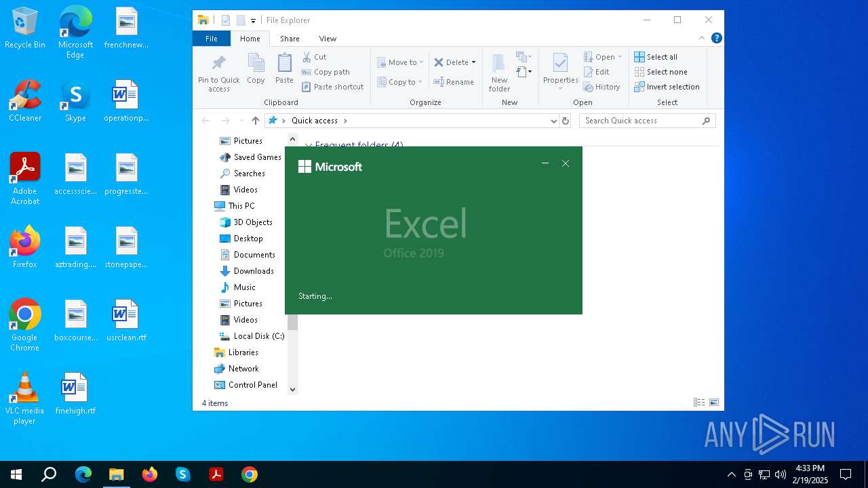This screenshot has width=868, height=488.
Task: Select Downloads in navigation pane
Action: (247, 271)
